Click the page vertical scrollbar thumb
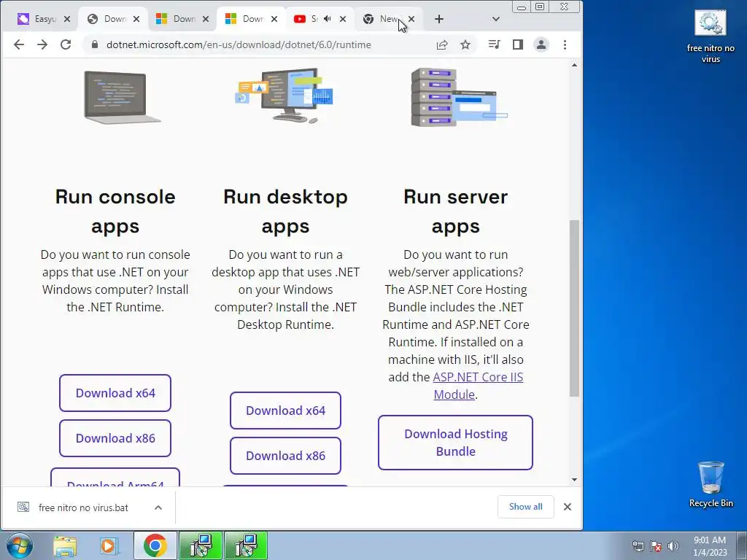This screenshot has height=560, width=747. pos(575,308)
